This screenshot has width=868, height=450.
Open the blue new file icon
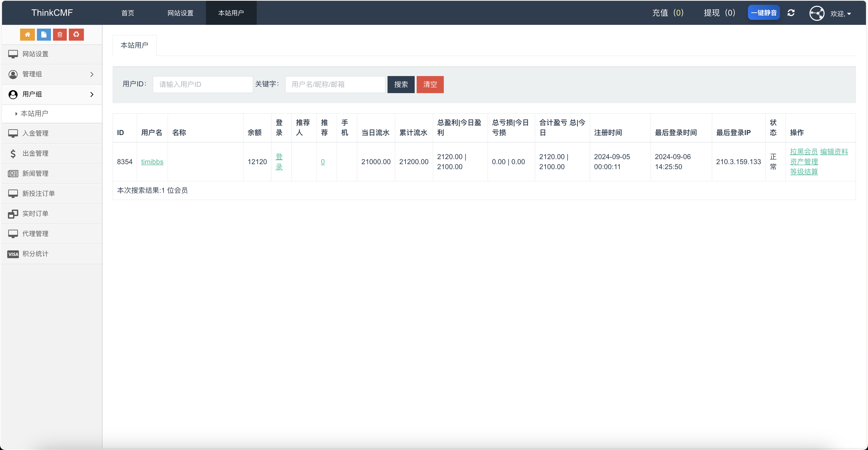(x=43, y=34)
